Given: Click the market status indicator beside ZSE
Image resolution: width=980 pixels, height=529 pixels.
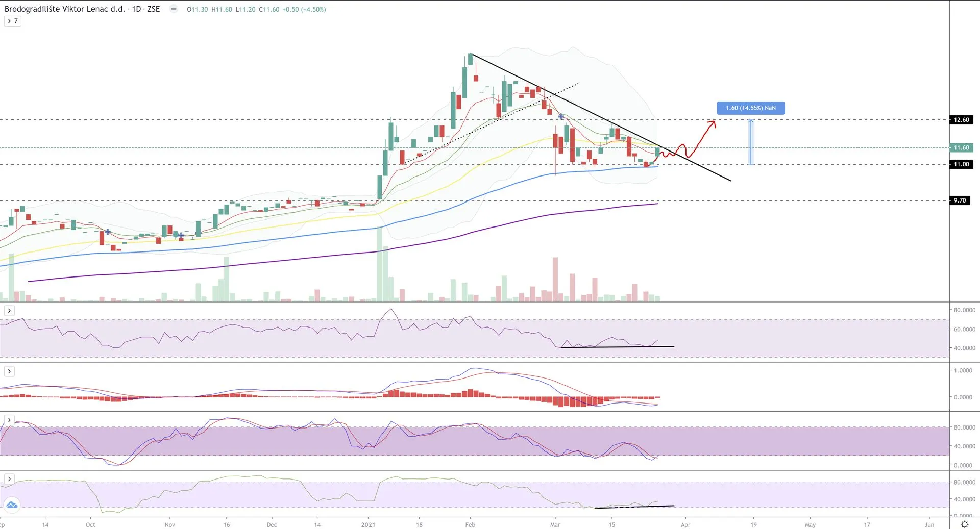Looking at the screenshot, I should [x=174, y=9].
